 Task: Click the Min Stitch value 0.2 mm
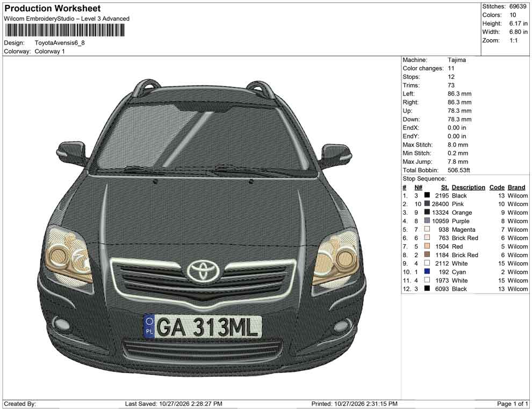(458, 153)
